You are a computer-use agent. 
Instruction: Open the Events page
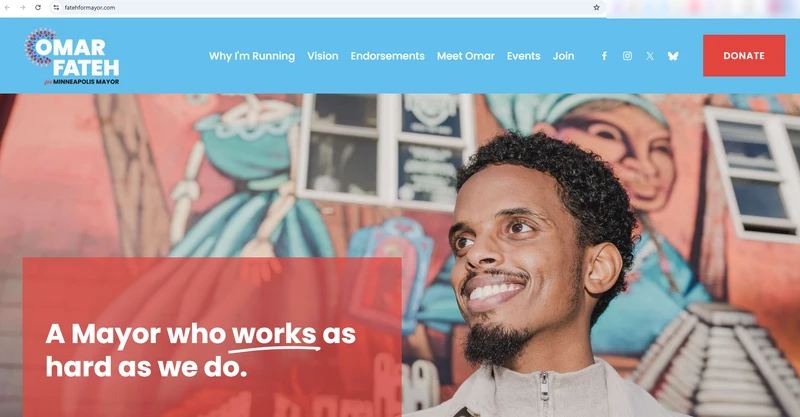click(x=523, y=56)
